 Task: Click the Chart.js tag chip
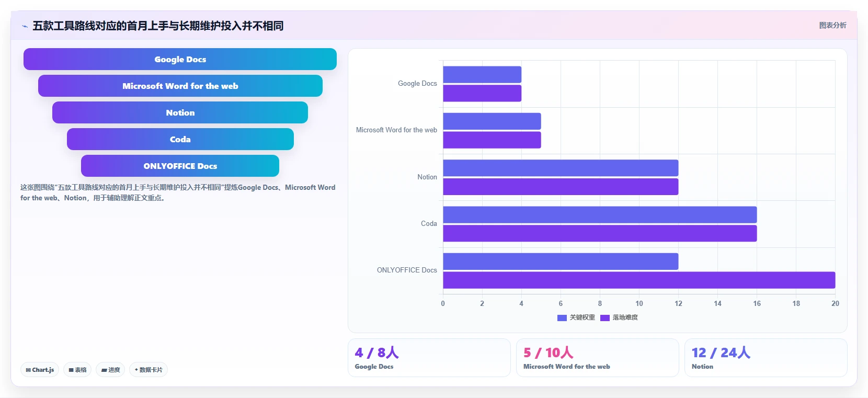40,370
